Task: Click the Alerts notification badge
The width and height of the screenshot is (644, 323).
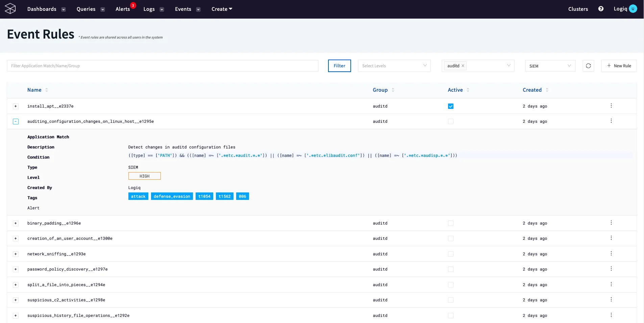Action: click(x=133, y=5)
